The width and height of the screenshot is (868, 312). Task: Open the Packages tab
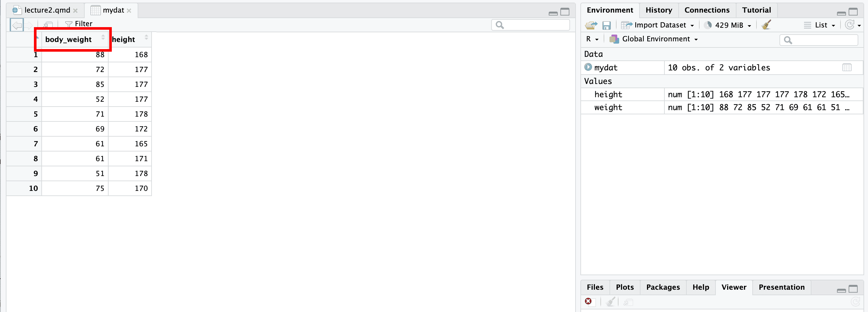point(663,287)
